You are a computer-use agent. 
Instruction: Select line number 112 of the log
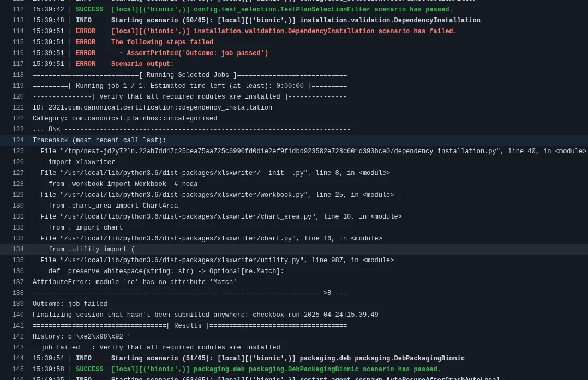pos(18,10)
